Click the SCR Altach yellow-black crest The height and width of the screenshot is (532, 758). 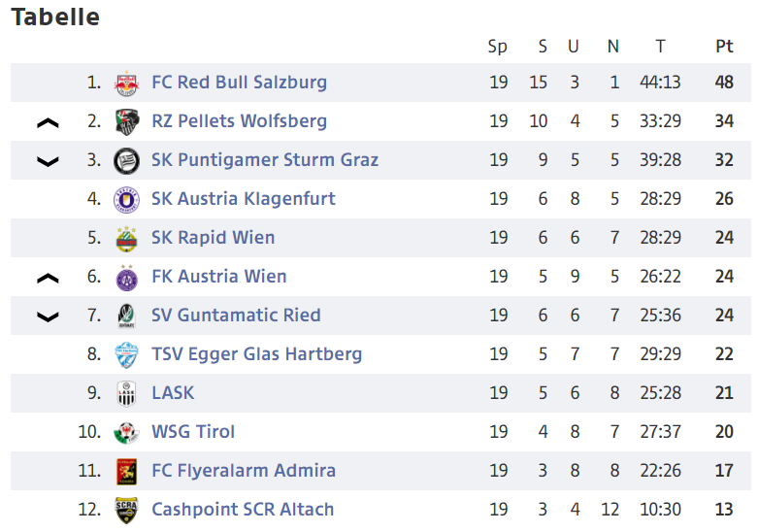(126, 510)
